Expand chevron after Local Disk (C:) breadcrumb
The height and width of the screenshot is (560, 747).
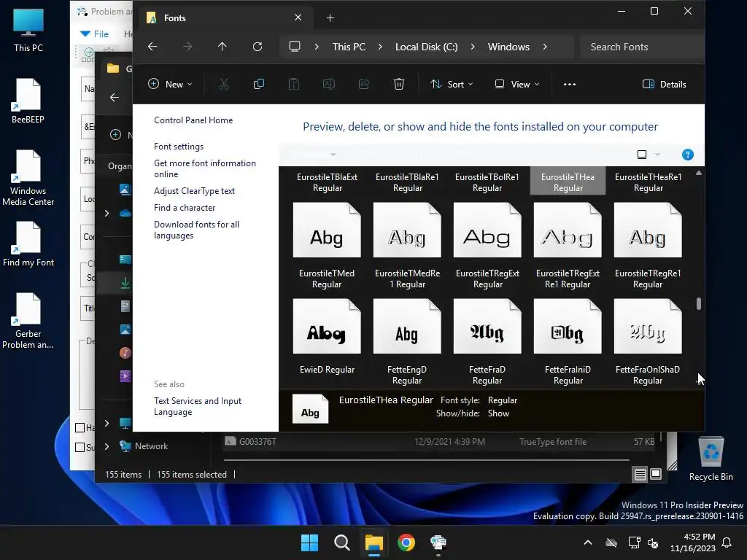click(473, 47)
